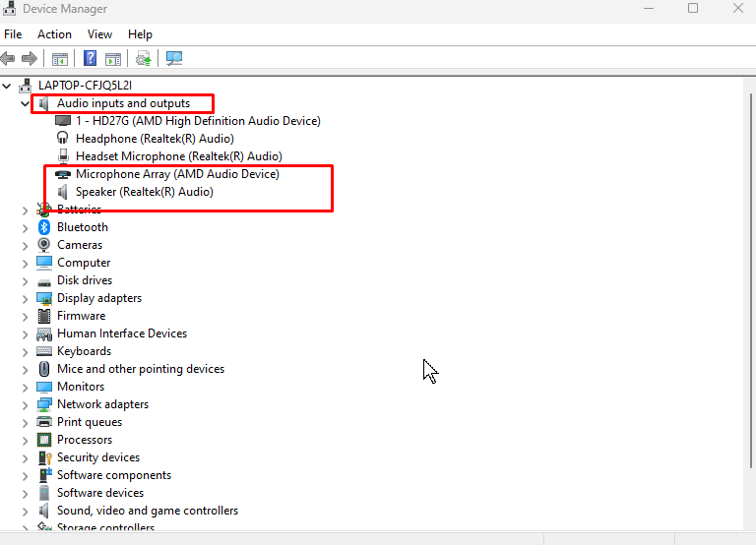This screenshot has width=756, height=545.
Task: Click Show/Hide Console Tree toolbar icon
Action: pos(60,59)
